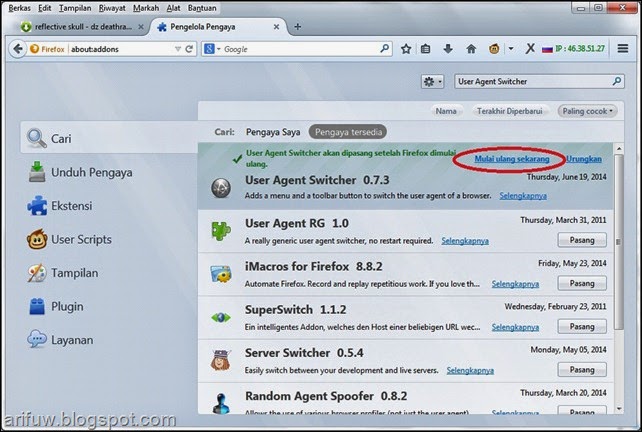Viewport: 642px width, 432px height.
Task: Open the Edit menu
Action: (x=45, y=8)
